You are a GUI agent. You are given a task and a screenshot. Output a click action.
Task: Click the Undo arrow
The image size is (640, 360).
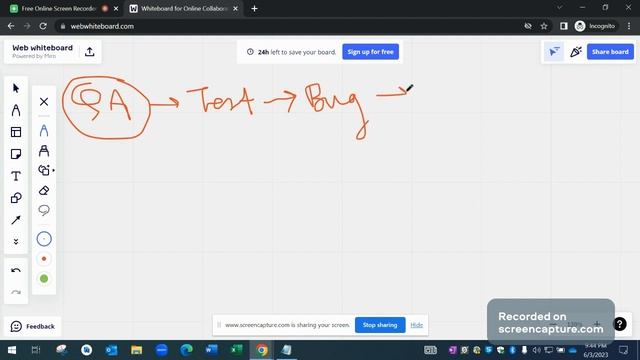pyautogui.click(x=16, y=270)
